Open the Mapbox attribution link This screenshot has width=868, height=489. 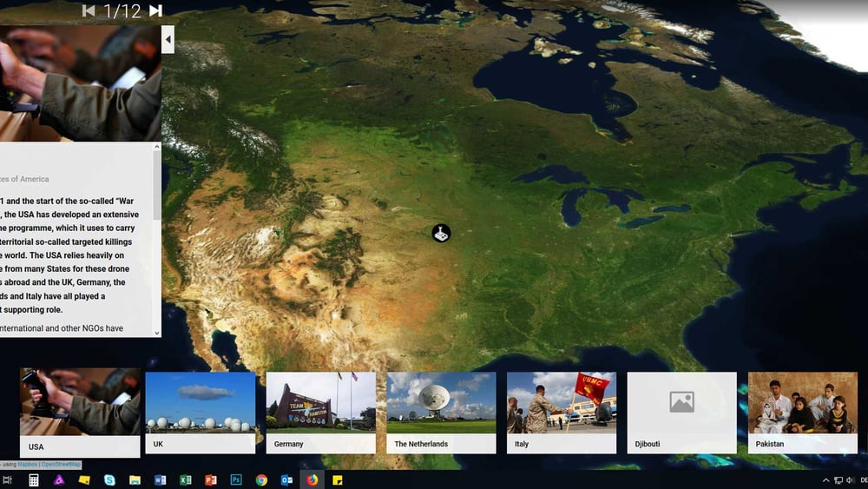coord(28,464)
